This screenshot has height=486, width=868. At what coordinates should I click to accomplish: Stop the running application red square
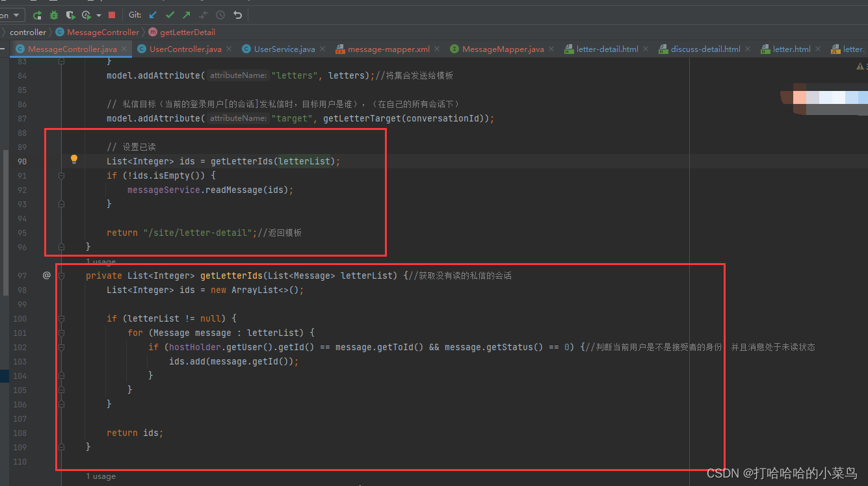112,14
